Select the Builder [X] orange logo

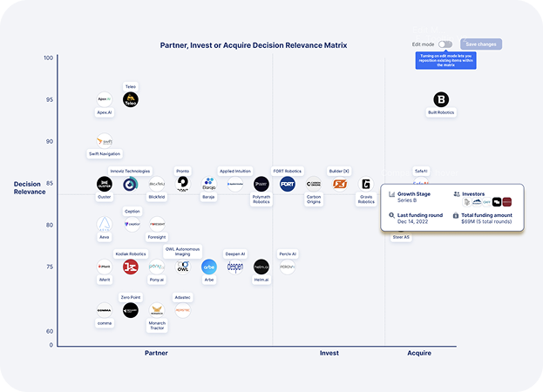click(340, 184)
